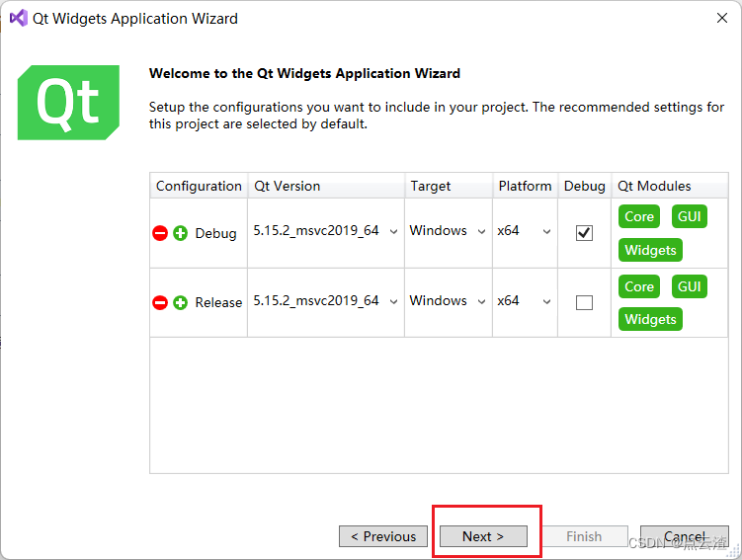
Task: Click the GUI module in Release row
Action: [689, 286]
